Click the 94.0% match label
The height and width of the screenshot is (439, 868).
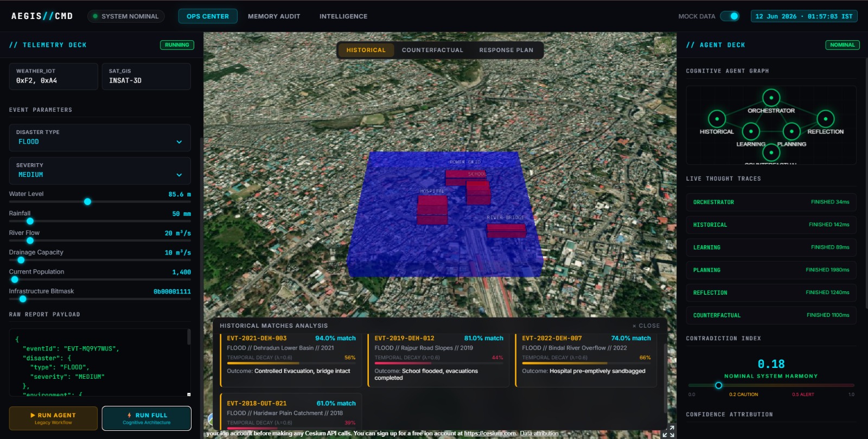(x=335, y=338)
